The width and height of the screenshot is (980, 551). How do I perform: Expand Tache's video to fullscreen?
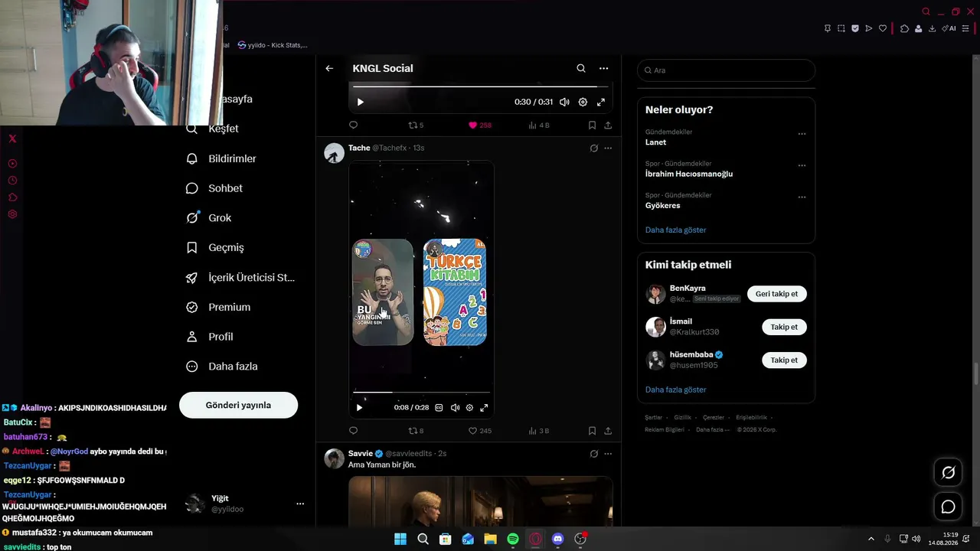(x=484, y=408)
